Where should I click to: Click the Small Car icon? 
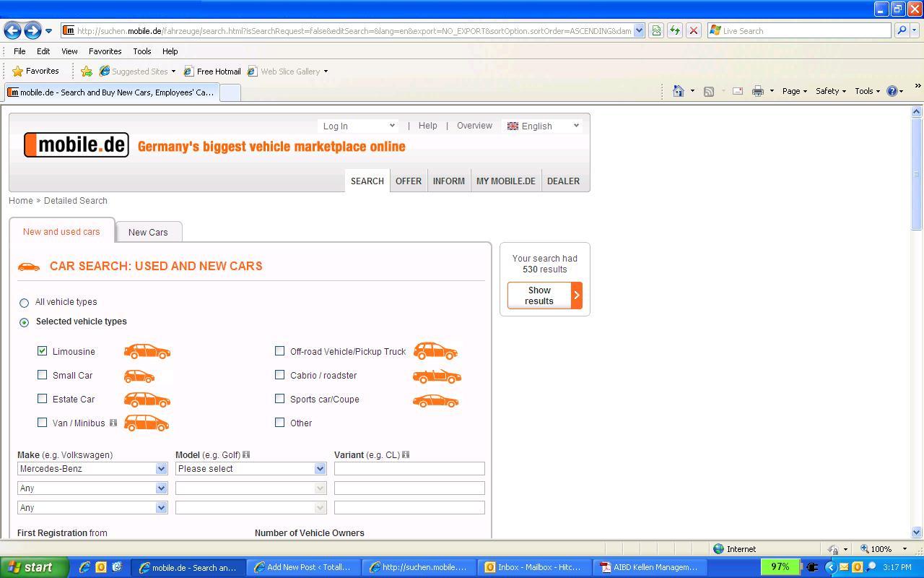139,376
